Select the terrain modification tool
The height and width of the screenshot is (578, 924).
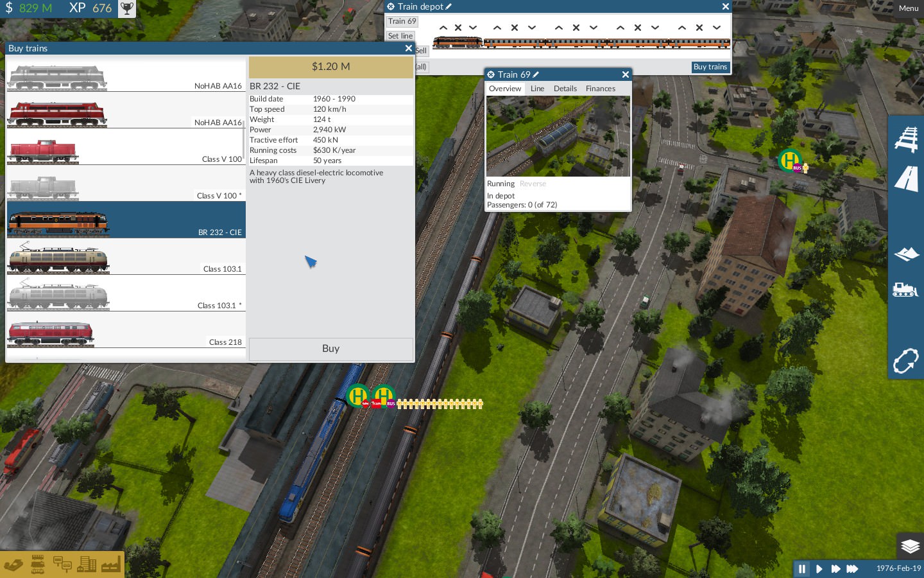pyautogui.click(x=906, y=254)
